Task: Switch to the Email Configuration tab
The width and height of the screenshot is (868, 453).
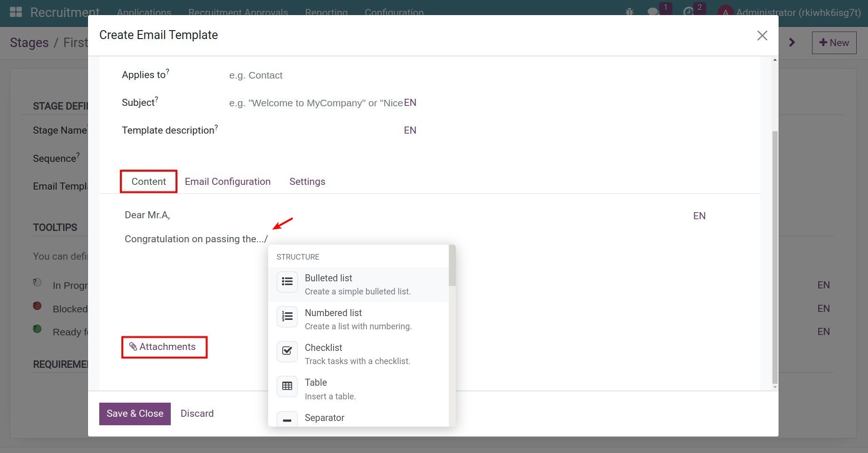Action: (x=228, y=181)
